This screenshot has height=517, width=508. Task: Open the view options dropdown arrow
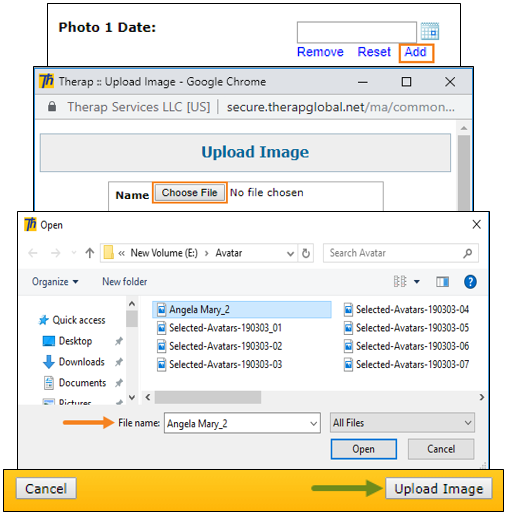click(417, 282)
